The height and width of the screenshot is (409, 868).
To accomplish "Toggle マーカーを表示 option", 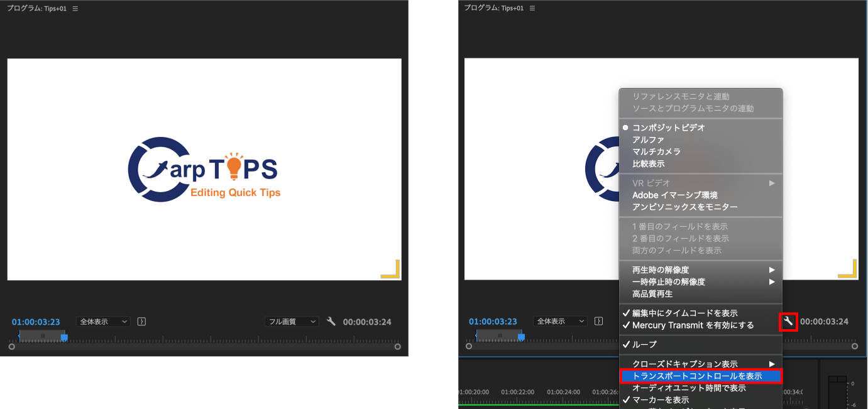I will pos(701,400).
